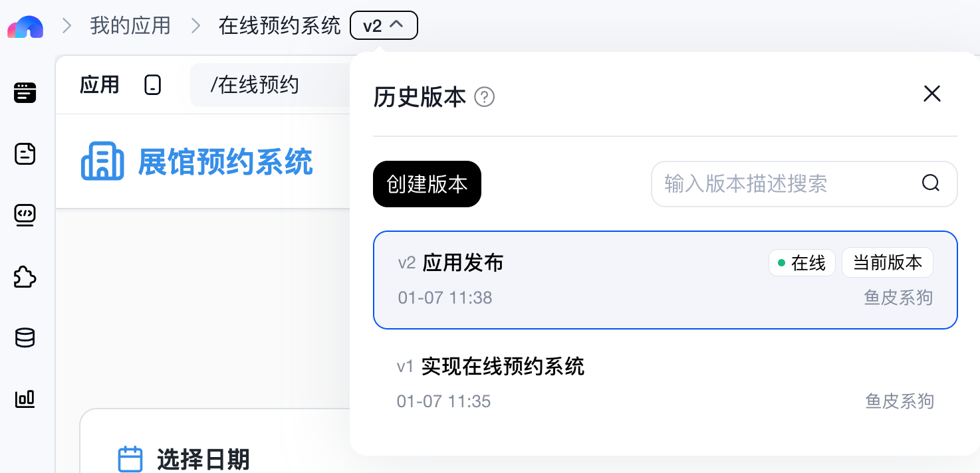Open the plugins puzzle sidebar icon
The image size is (980, 473).
[25, 277]
